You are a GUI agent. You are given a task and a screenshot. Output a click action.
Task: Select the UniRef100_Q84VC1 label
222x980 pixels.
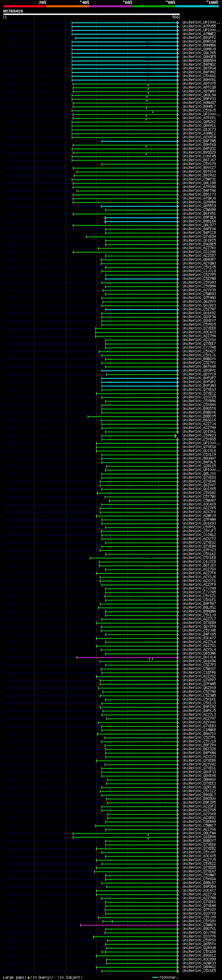(199, 125)
